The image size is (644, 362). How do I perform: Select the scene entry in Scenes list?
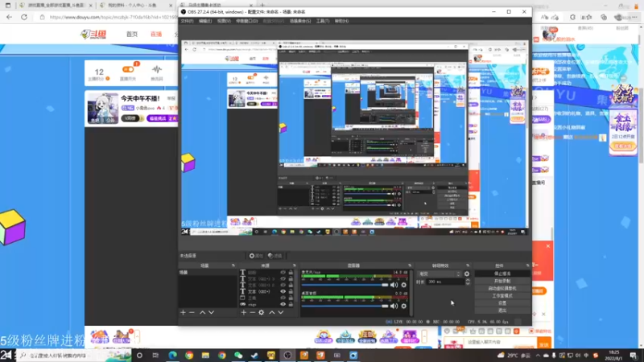coord(208,273)
